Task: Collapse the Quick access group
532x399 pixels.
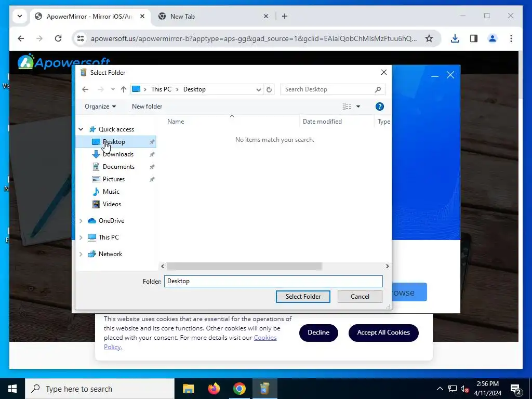Action: coord(81,129)
